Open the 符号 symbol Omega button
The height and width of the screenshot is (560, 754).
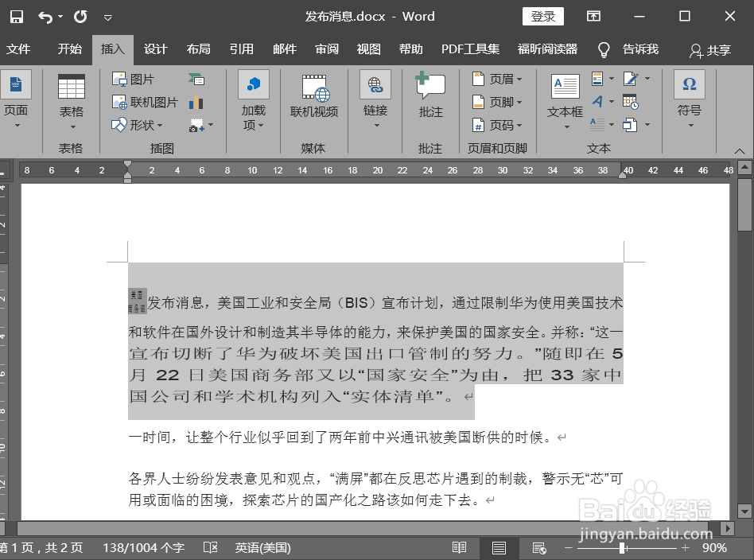click(x=689, y=99)
